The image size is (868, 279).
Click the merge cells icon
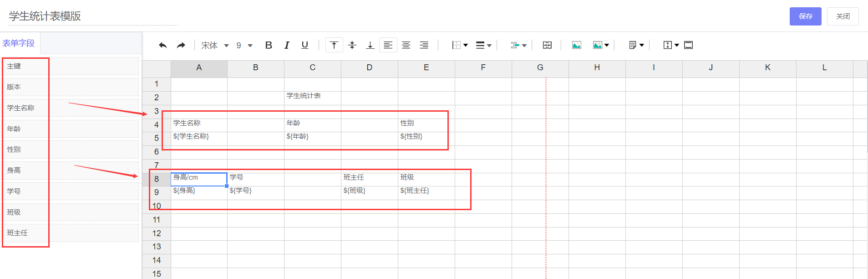pos(547,45)
